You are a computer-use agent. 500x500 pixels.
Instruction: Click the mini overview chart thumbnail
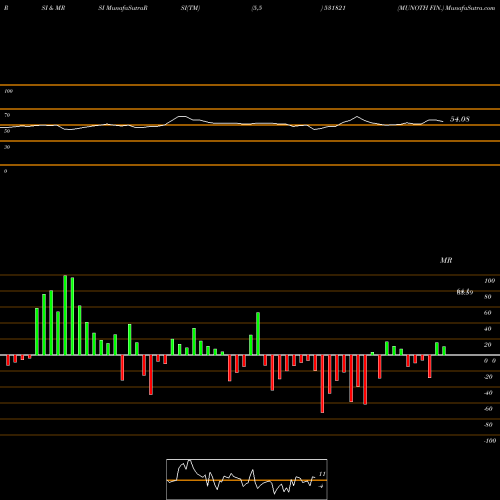(247, 479)
